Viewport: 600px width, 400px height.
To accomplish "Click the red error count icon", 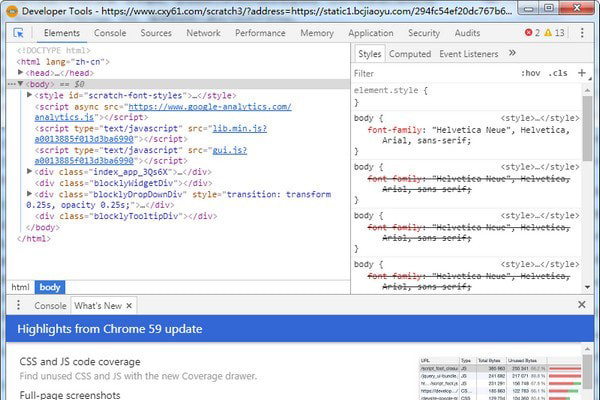I will coord(528,33).
